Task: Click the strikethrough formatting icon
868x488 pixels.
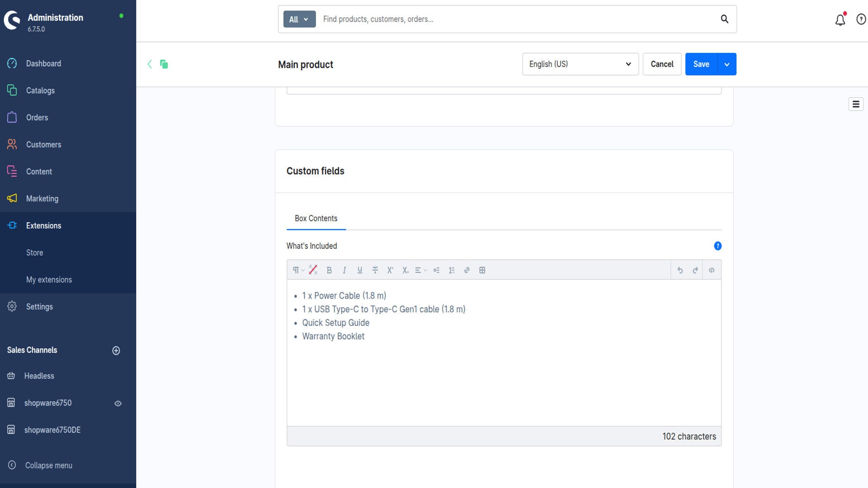Action: pos(375,270)
